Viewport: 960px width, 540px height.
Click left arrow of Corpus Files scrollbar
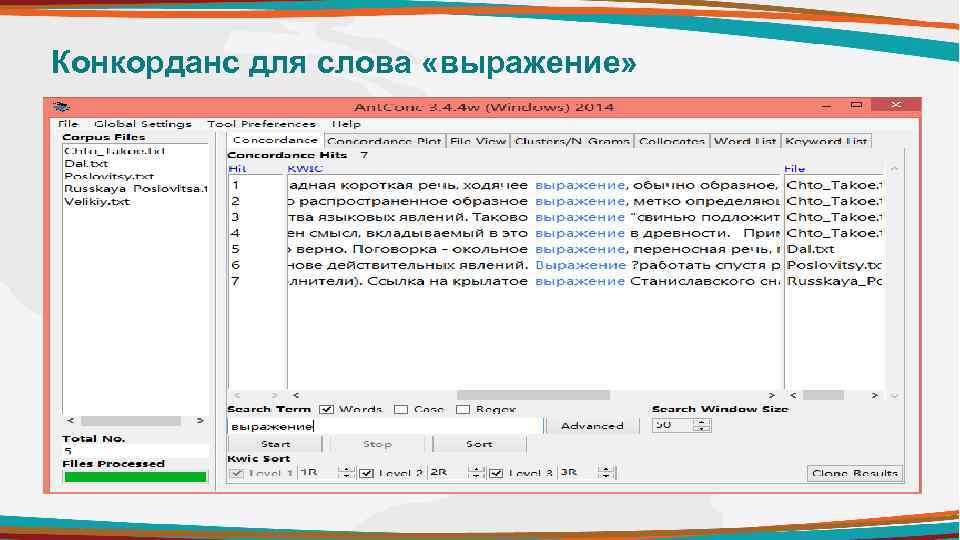click(70, 421)
